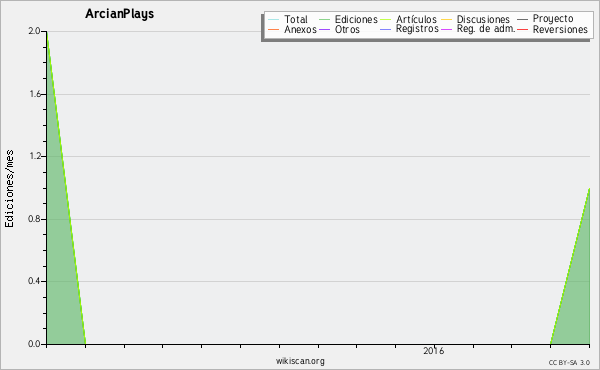Click the CC BY-SA 3.0 license text
This screenshot has width=600, height=370.
[x=569, y=363]
